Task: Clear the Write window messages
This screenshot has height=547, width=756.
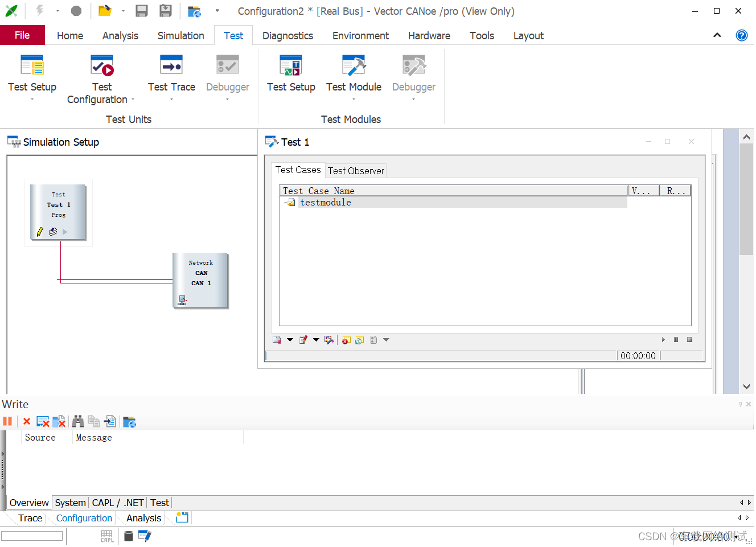Action: coord(27,421)
